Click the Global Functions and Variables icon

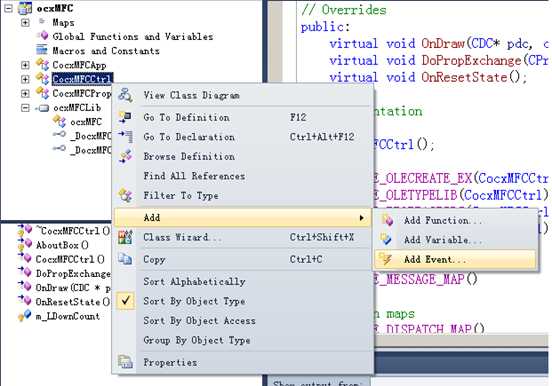[x=43, y=36]
